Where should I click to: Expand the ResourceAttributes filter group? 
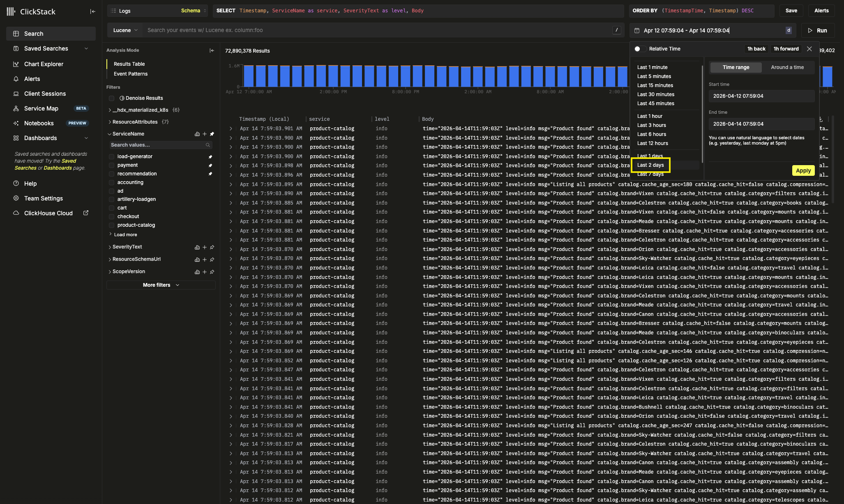pos(110,122)
